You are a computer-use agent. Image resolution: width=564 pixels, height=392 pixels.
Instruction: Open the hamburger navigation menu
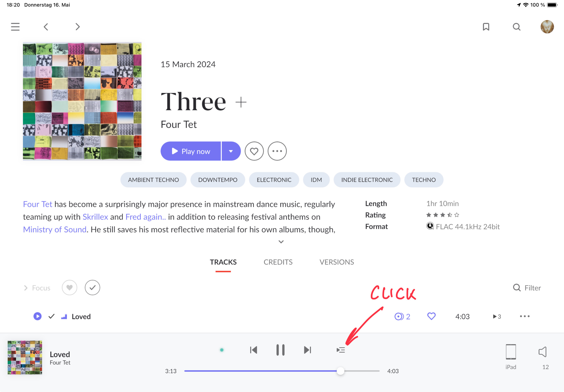tap(15, 27)
